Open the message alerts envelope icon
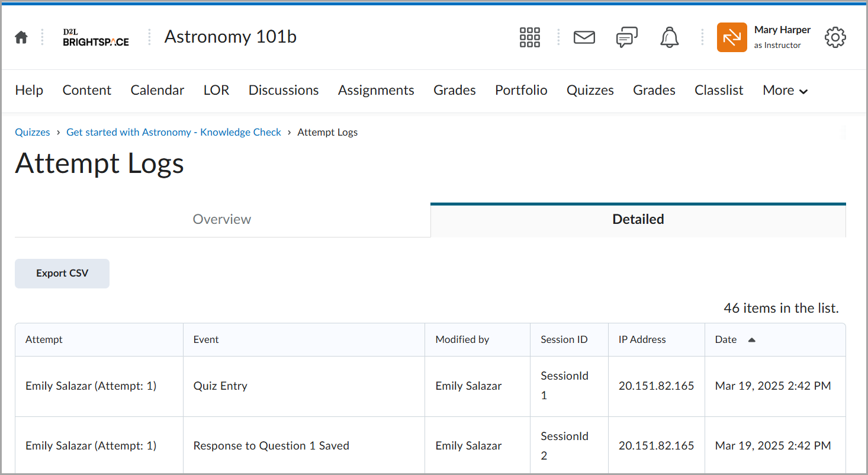The image size is (868, 475). click(x=584, y=37)
